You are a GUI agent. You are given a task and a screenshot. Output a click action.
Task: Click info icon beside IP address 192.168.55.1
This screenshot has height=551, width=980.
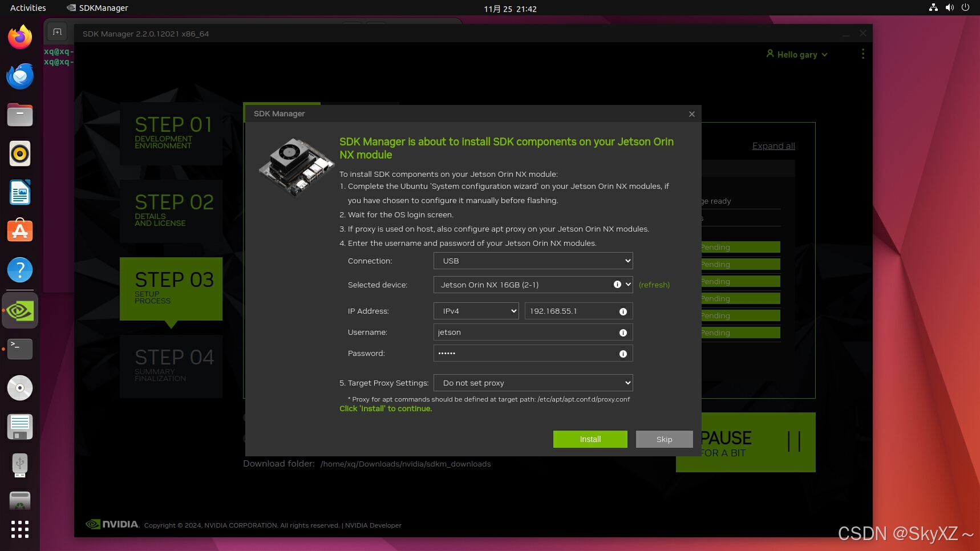pos(623,311)
